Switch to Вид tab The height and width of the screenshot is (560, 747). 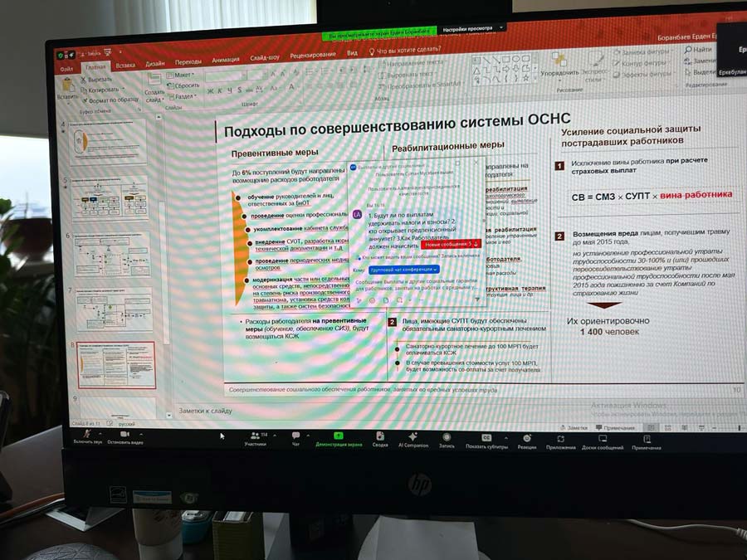point(352,53)
